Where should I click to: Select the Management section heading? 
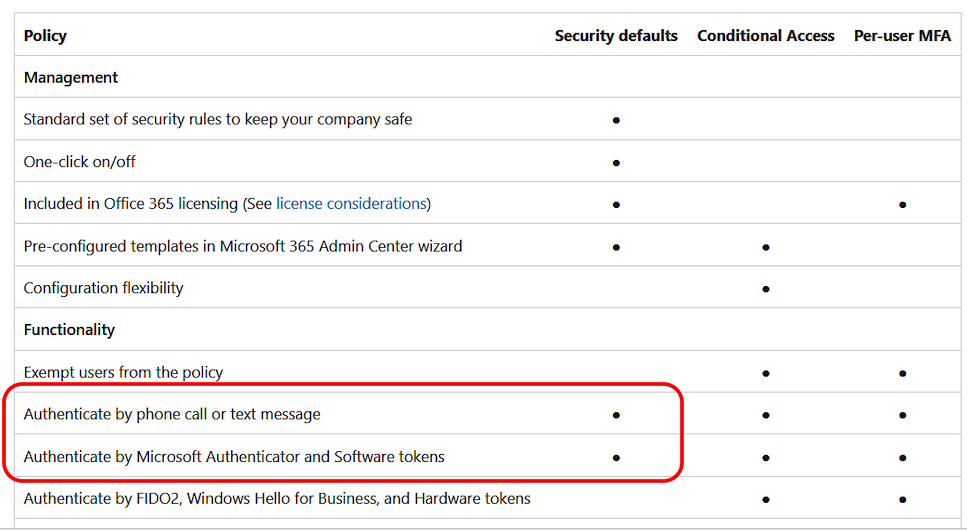click(70, 78)
